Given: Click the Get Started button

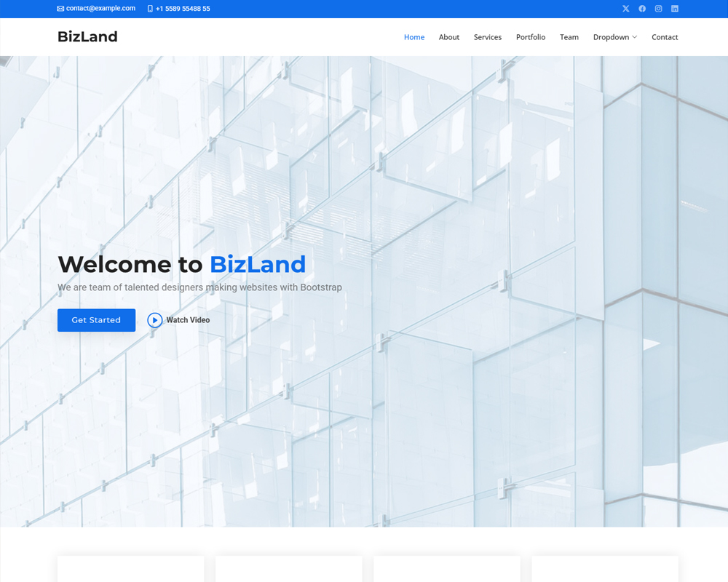Looking at the screenshot, I should point(96,320).
